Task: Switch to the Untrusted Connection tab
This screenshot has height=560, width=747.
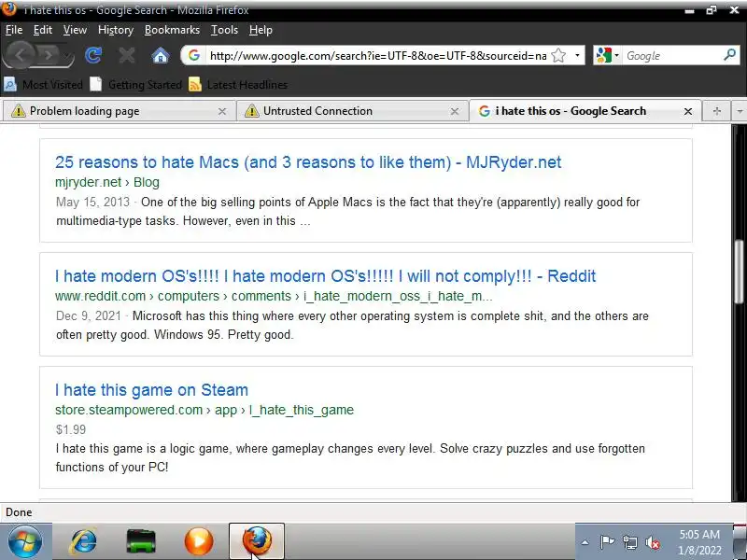Action: pyautogui.click(x=351, y=111)
